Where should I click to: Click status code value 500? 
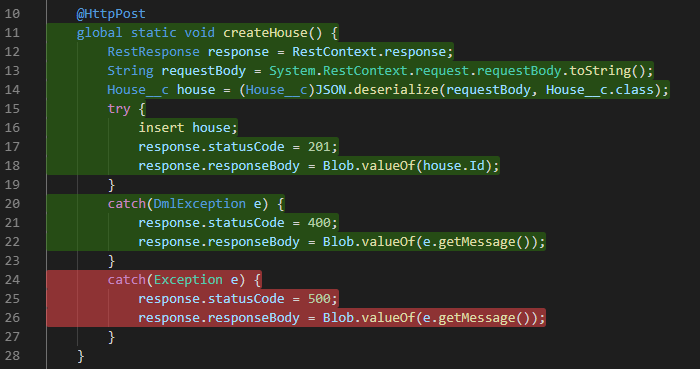coord(319,299)
